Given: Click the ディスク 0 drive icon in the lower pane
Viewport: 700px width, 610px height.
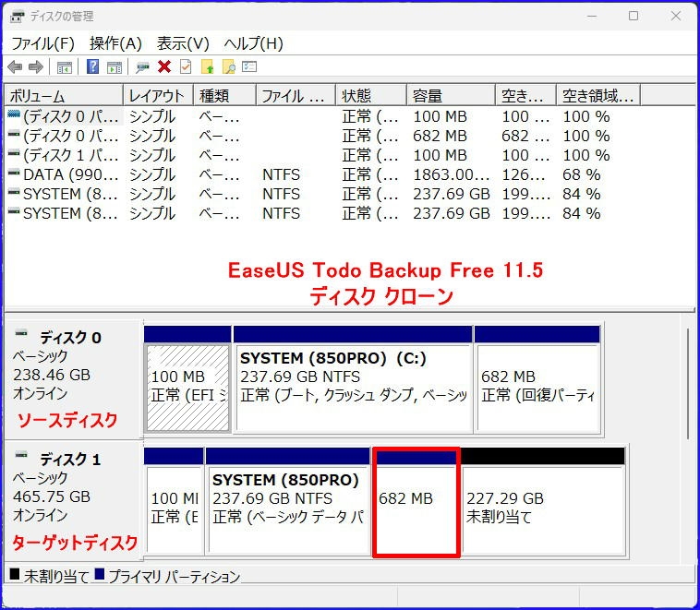Looking at the screenshot, I should point(21,333).
